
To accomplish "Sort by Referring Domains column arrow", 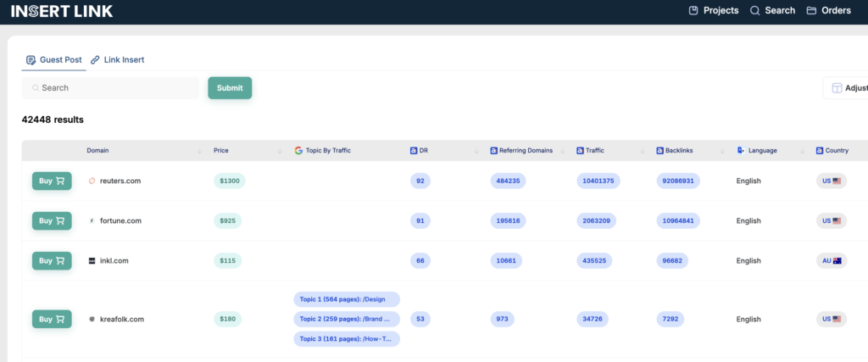I will pos(563,151).
